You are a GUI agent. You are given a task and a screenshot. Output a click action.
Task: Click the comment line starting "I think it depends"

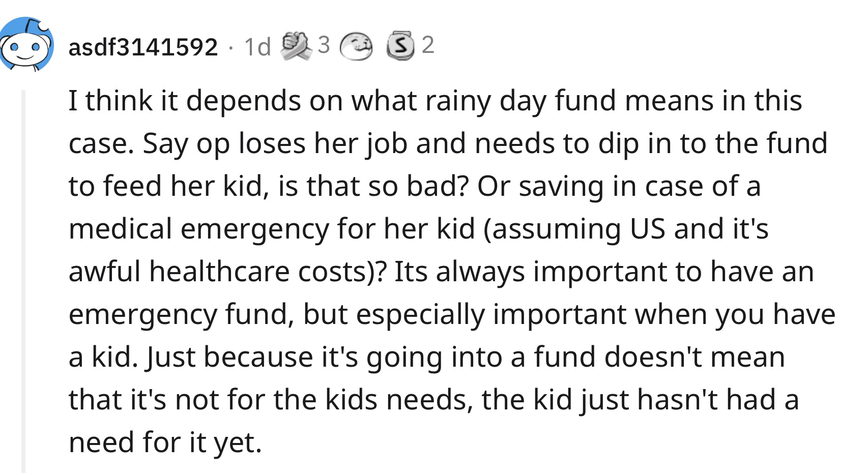point(436,101)
